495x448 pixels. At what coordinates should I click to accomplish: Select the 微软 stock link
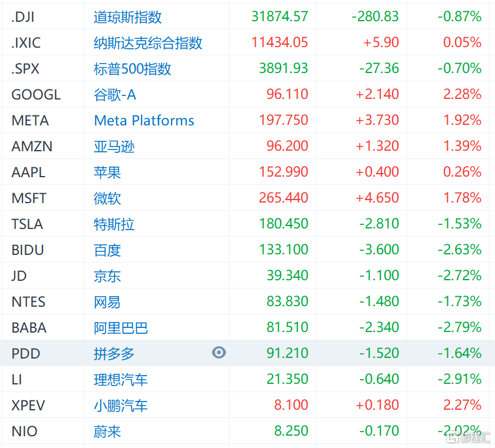point(106,198)
